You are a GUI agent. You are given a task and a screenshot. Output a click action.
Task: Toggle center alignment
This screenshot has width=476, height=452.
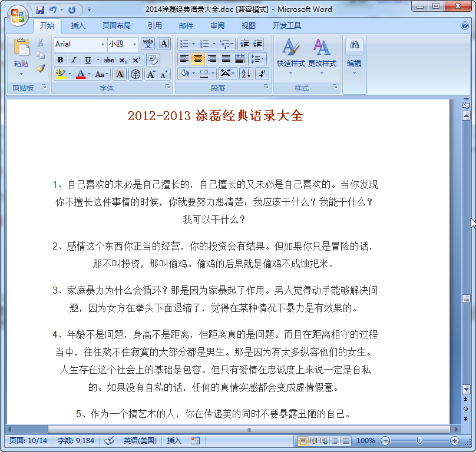[x=197, y=58]
